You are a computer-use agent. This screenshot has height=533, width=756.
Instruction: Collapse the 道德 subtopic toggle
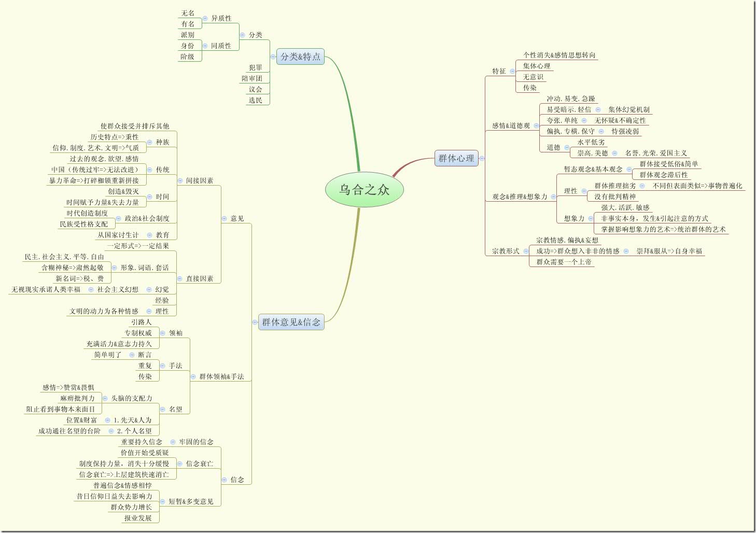click(567, 147)
